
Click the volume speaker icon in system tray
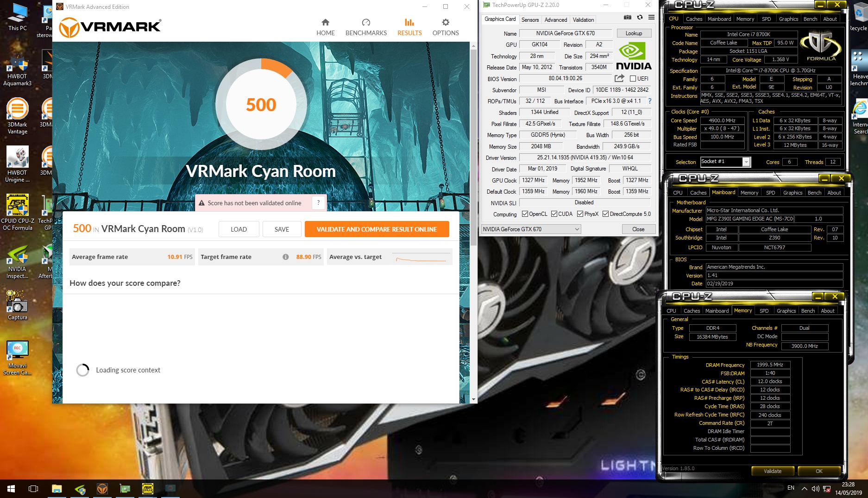[816, 488]
